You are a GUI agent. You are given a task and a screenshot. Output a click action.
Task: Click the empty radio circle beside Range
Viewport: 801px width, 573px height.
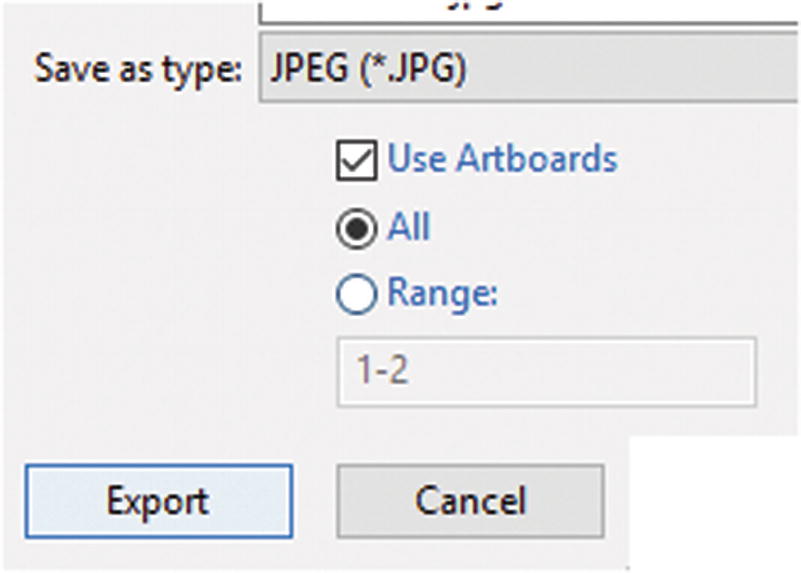click(x=356, y=295)
